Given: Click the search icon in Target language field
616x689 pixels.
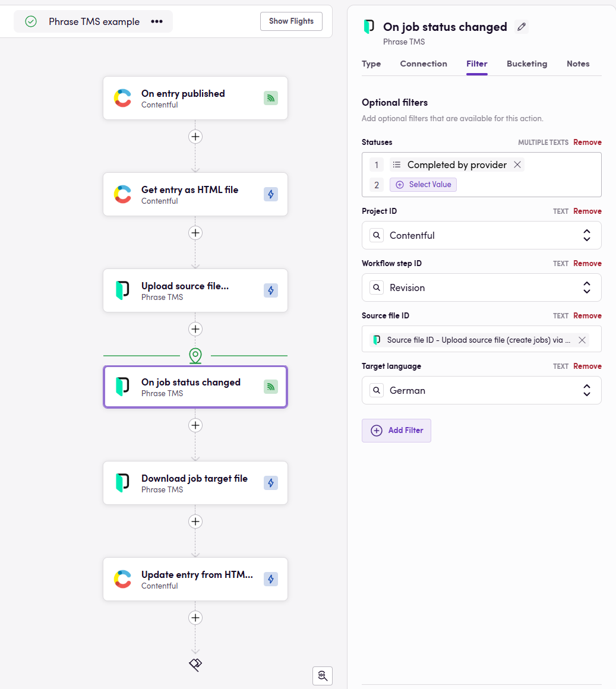Looking at the screenshot, I should 377,391.
